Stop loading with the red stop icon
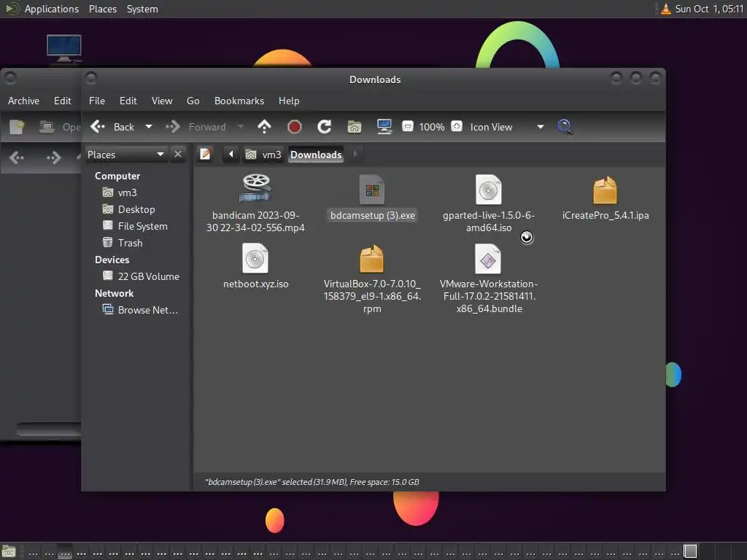747x560 pixels. [295, 127]
